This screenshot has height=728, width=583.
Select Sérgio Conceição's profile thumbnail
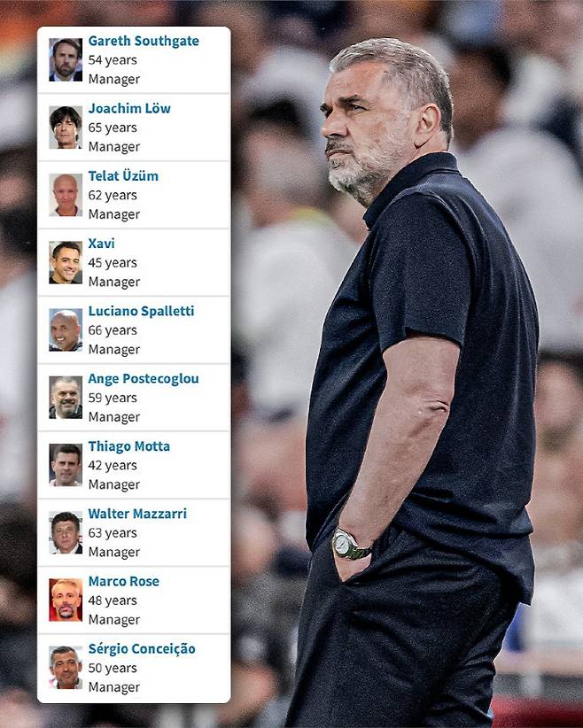(66, 668)
